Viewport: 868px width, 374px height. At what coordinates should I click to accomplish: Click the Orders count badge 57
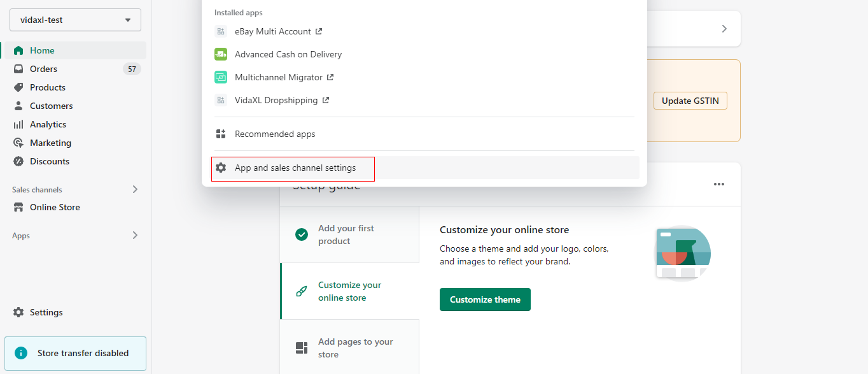tap(132, 69)
